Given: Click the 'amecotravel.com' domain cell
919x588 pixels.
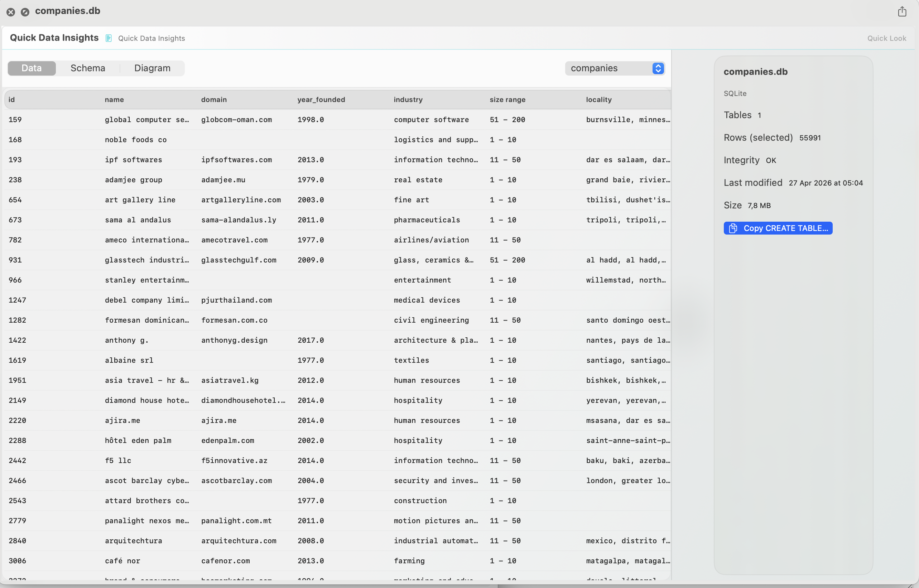Looking at the screenshot, I should point(234,240).
